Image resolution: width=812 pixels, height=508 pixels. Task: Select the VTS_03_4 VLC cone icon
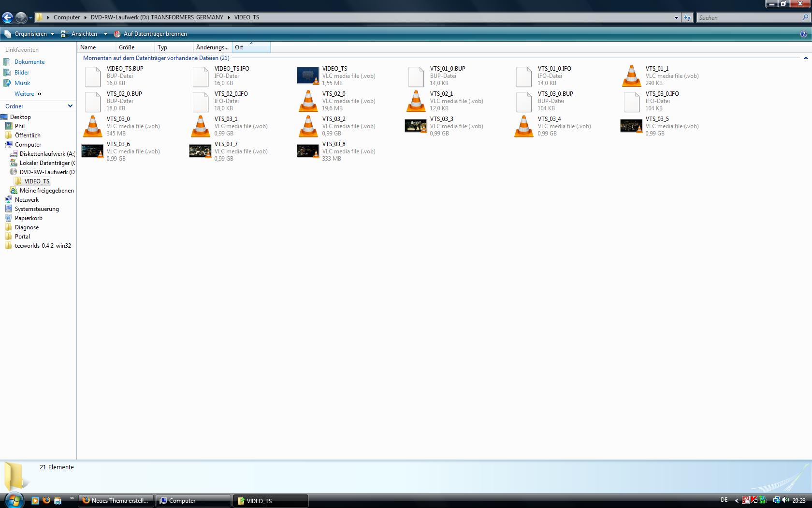pyautogui.click(x=523, y=126)
